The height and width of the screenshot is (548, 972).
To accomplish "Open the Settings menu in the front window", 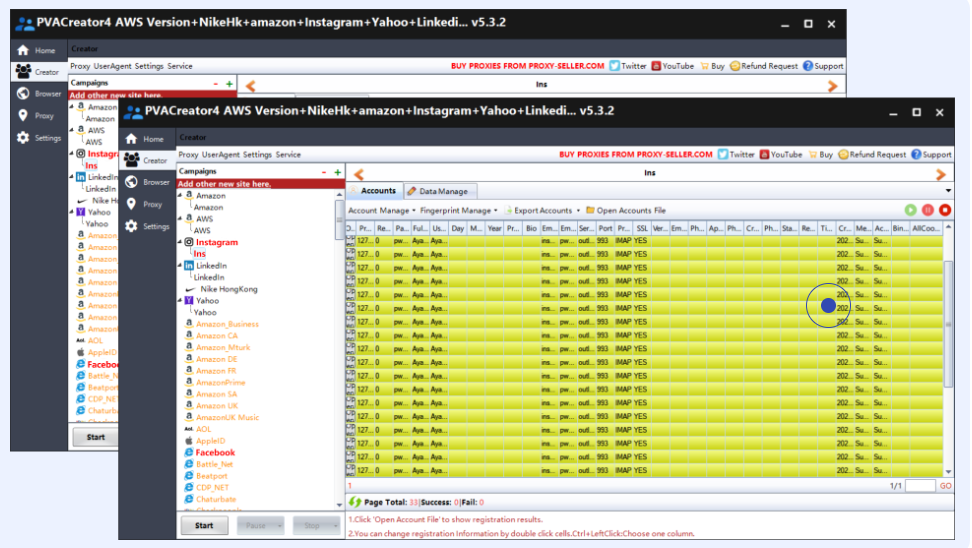I will pos(257,154).
